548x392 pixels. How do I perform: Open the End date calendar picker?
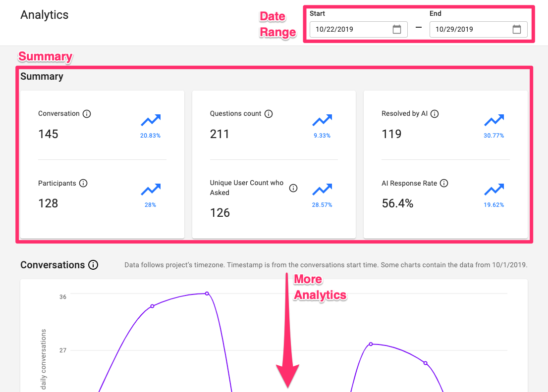[517, 29]
